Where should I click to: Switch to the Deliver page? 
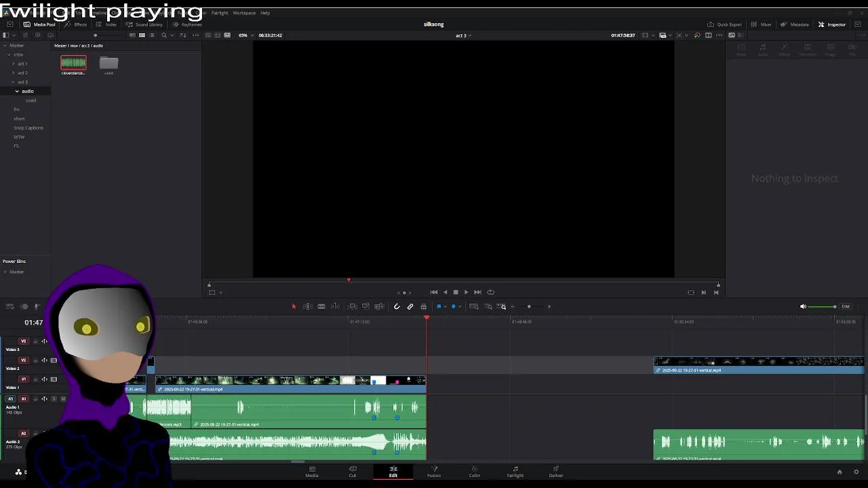coord(556,471)
